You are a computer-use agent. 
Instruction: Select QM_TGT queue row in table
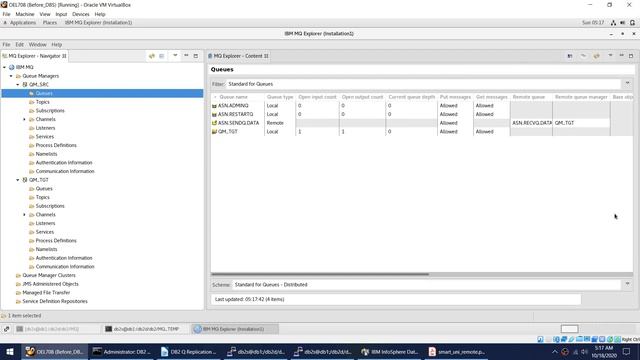pyautogui.click(x=422, y=131)
